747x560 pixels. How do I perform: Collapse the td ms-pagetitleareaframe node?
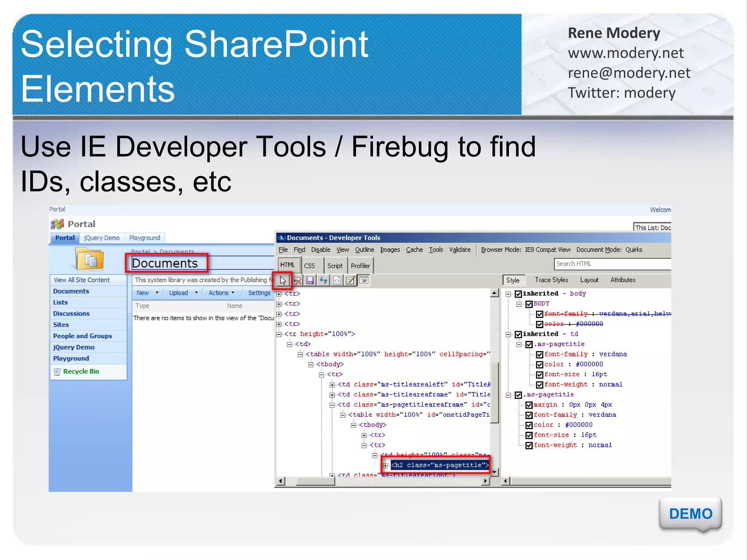332,405
